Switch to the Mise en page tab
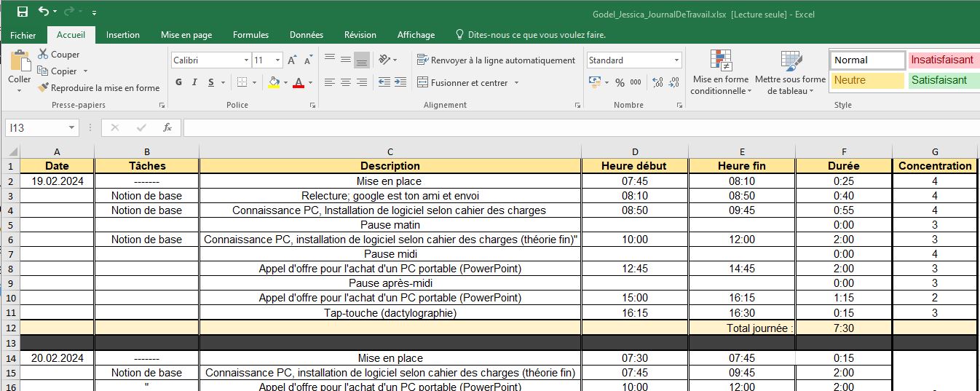Viewport: 980px width, 391px height. tap(186, 35)
